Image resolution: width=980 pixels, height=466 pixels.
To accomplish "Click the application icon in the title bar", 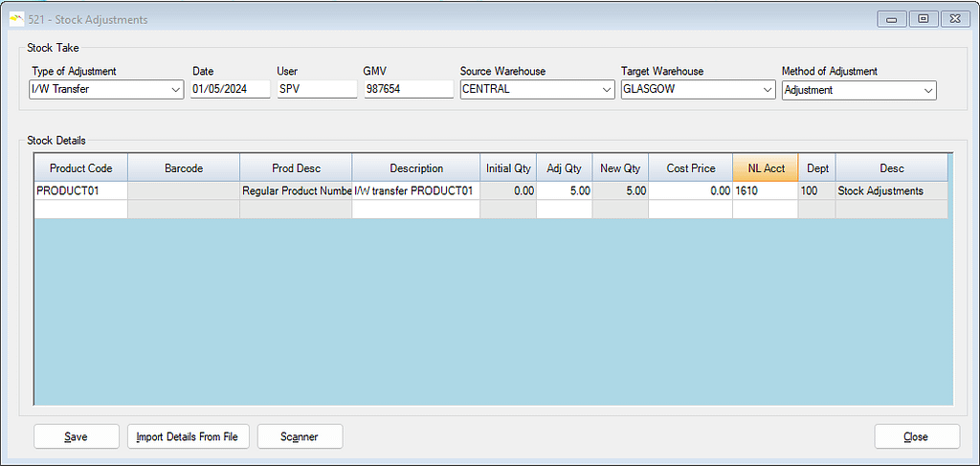I will point(15,19).
